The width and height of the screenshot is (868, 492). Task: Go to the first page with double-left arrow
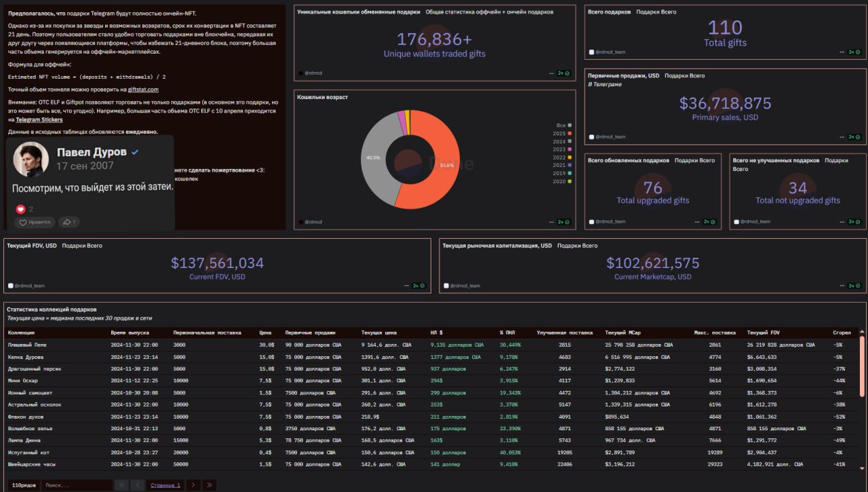[x=121, y=485]
